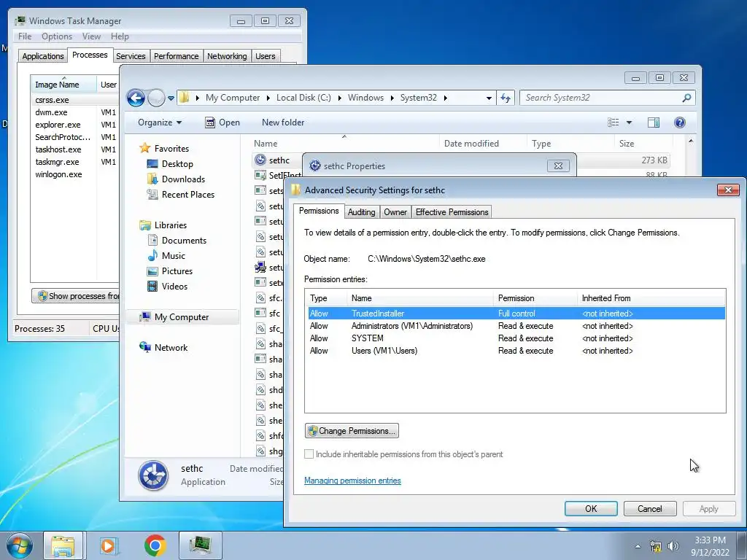Select explorer.exe in the process list
Viewport: 747px width, 560px height.
58,125
